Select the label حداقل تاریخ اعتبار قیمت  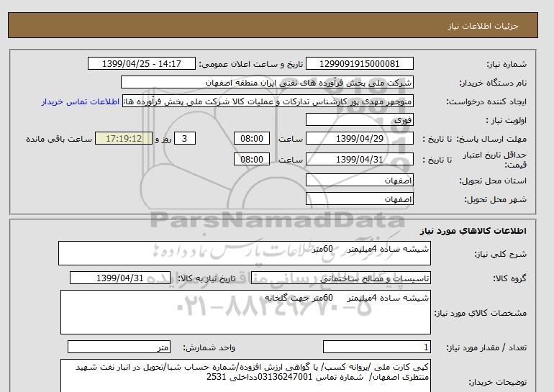(x=495, y=159)
